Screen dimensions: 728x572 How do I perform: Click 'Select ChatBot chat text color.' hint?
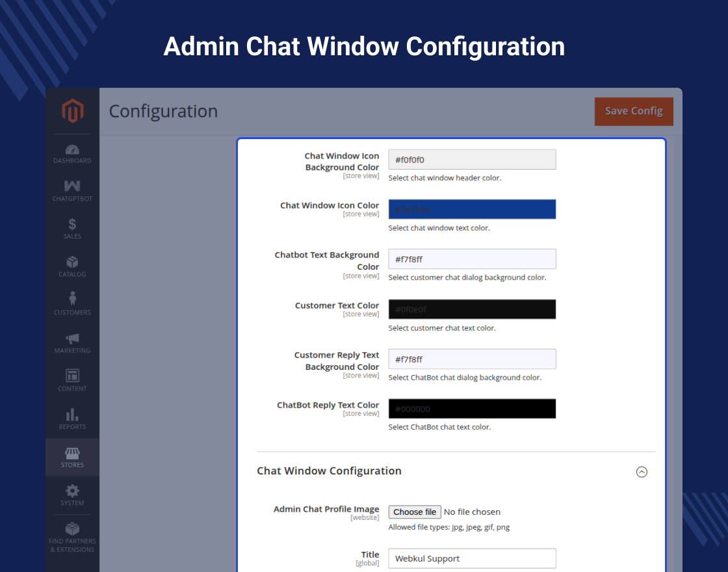click(x=439, y=426)
